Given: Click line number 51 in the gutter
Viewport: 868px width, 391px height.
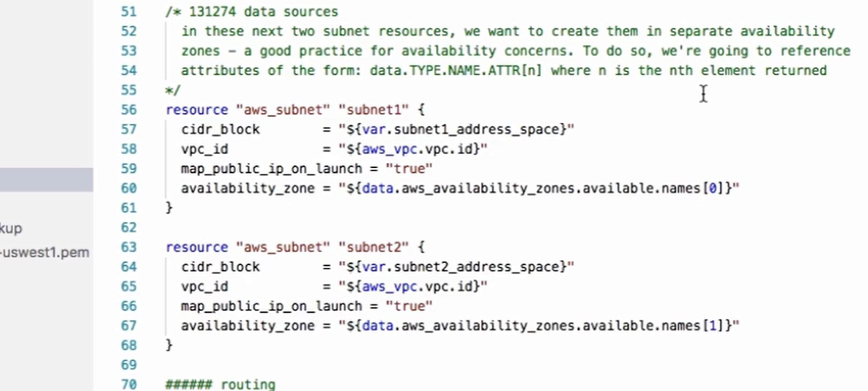Looking at the screenshot, I should [x=128, y=11].
